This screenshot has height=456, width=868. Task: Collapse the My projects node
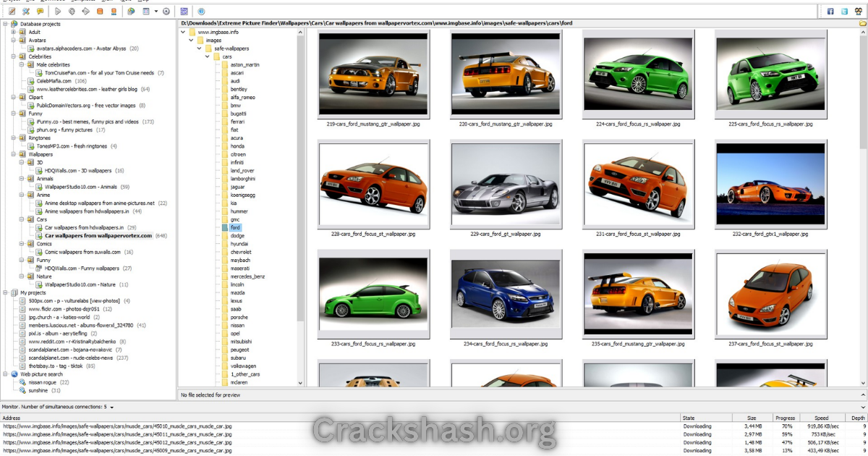point(6,292)
